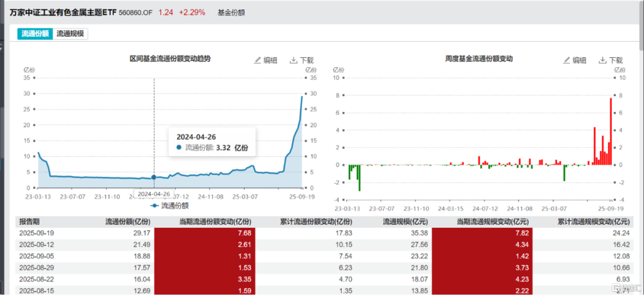Click the fund name 万家中证工业有色金属主题ETF
The image size is (644, 295).
[63, 13]
